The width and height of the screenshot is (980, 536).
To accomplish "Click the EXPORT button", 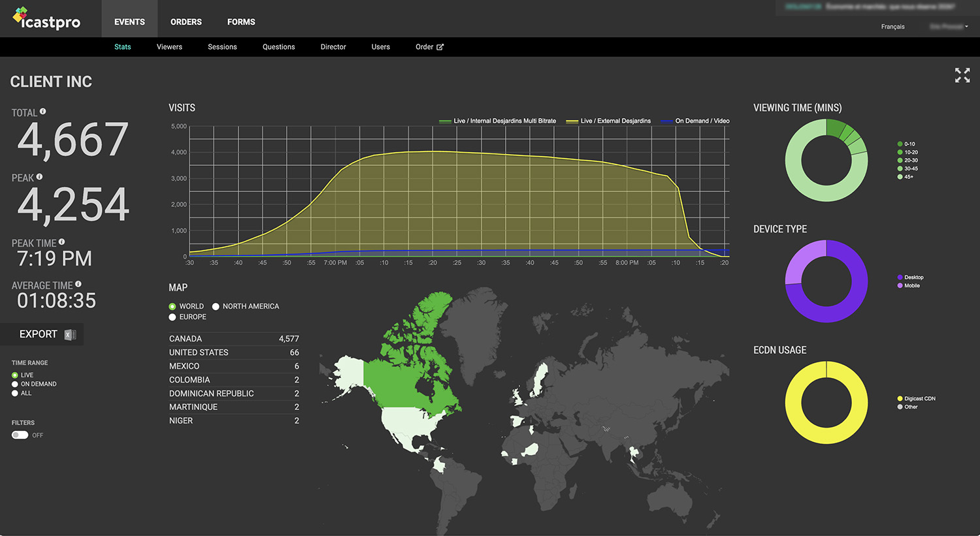I will pos(42,334).
